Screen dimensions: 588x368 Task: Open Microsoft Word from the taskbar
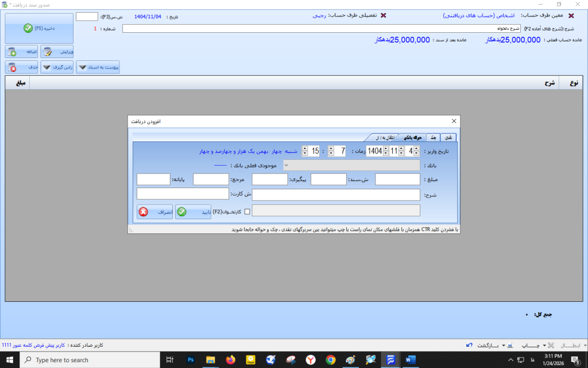coord(410,360)
